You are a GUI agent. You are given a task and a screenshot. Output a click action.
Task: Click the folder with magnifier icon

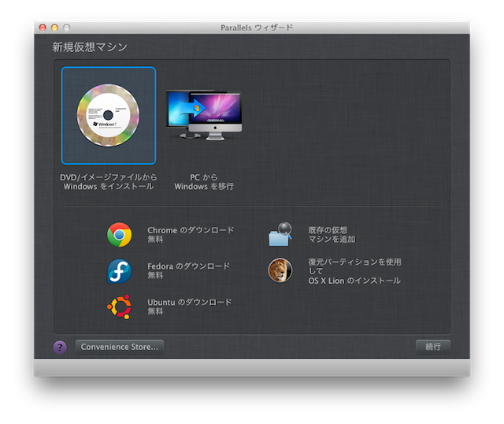pos(280,235)
